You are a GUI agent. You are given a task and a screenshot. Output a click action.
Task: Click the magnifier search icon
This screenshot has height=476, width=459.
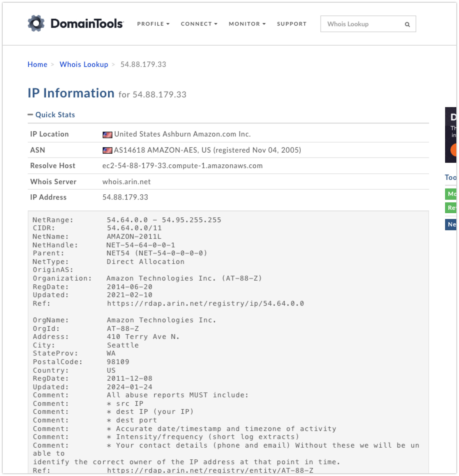[407, 24]
